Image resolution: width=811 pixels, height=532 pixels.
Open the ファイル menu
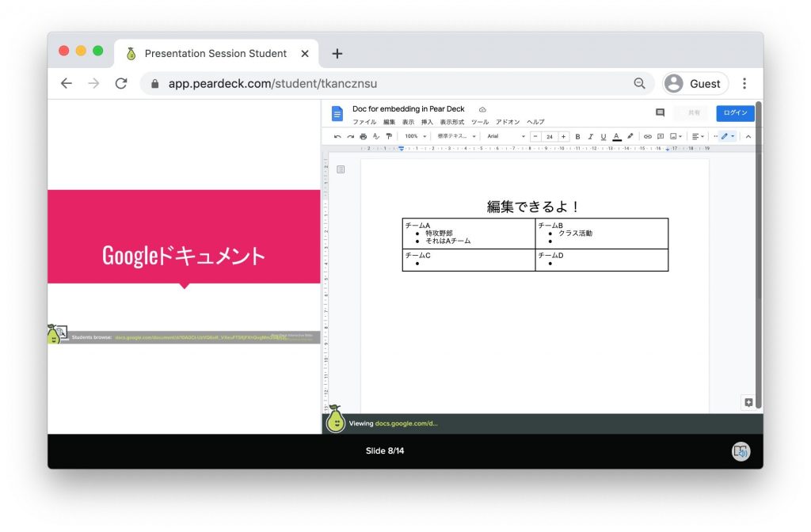pos(364,122)
